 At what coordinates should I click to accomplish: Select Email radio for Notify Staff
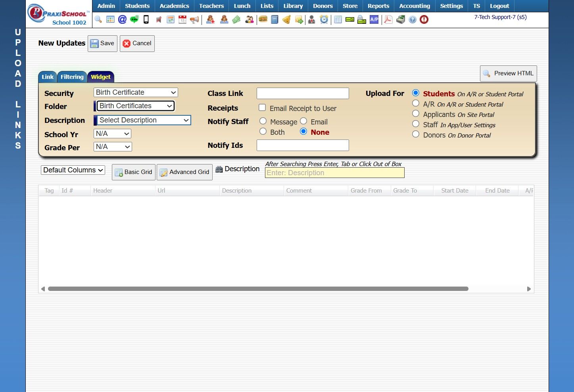(303, 121)
